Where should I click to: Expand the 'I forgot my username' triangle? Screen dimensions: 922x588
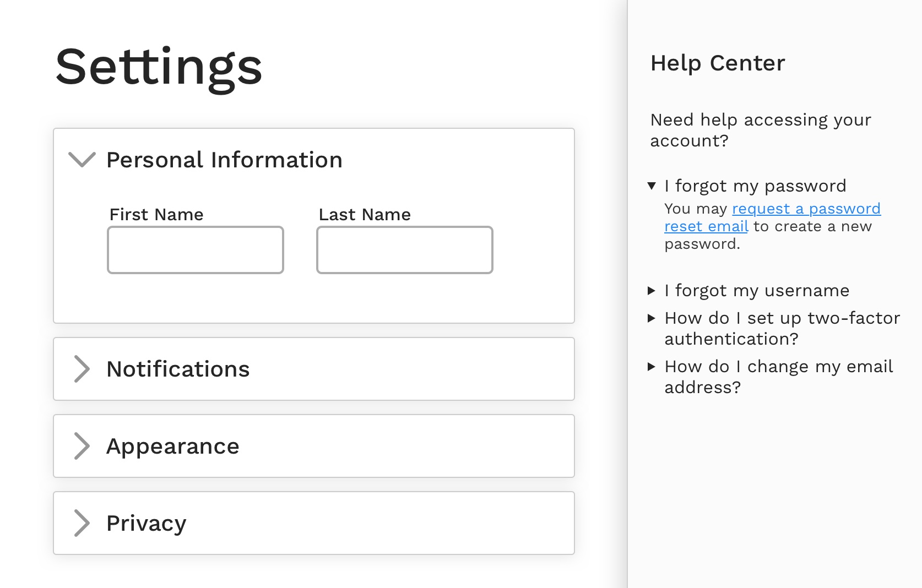652,291
